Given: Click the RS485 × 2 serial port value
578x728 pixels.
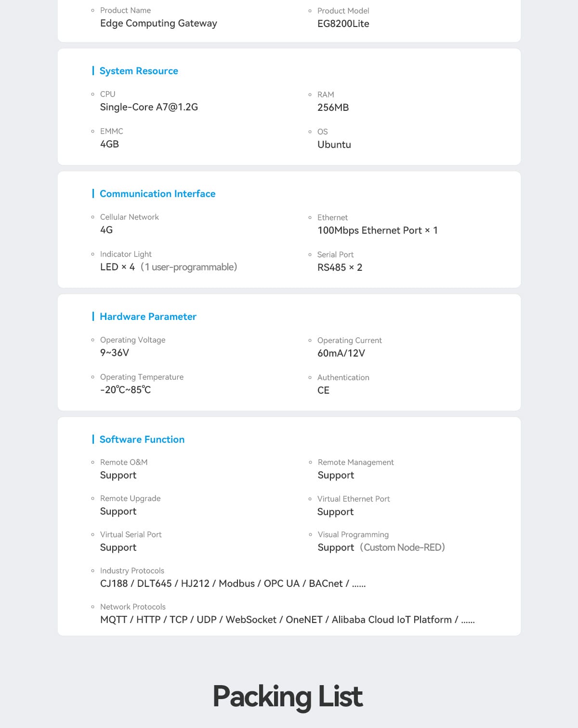Looking at the screenshot, I should (340, 267).
